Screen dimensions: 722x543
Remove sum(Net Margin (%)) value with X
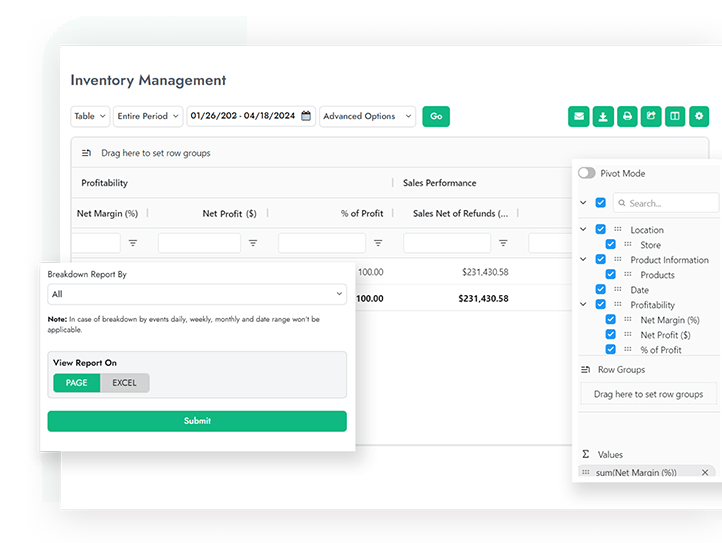click(705, 472)
